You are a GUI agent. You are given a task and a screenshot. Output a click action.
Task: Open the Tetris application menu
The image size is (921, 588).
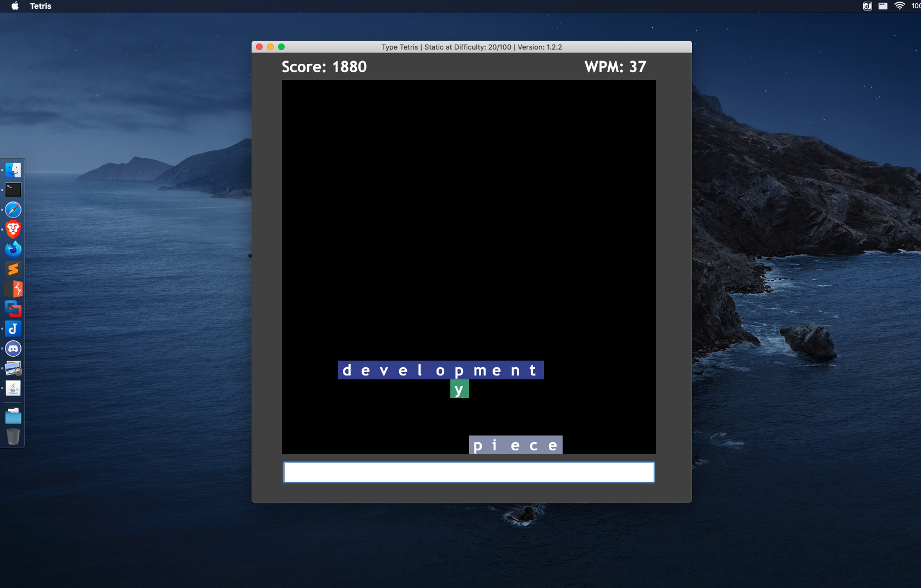click(41, 6)
